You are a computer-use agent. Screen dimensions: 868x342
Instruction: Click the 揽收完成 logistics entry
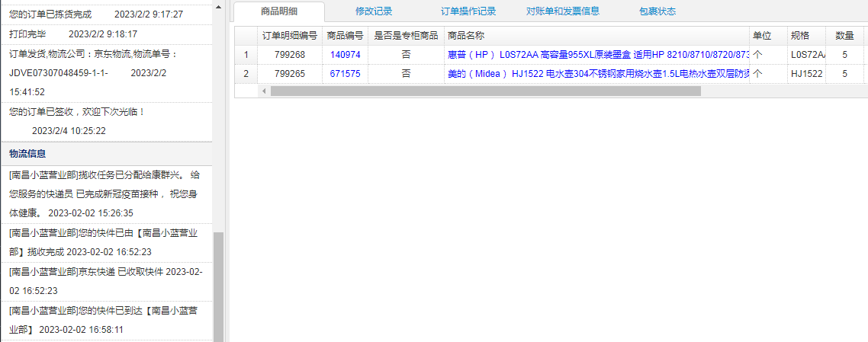pyautogui.click(x=106, y=242)
